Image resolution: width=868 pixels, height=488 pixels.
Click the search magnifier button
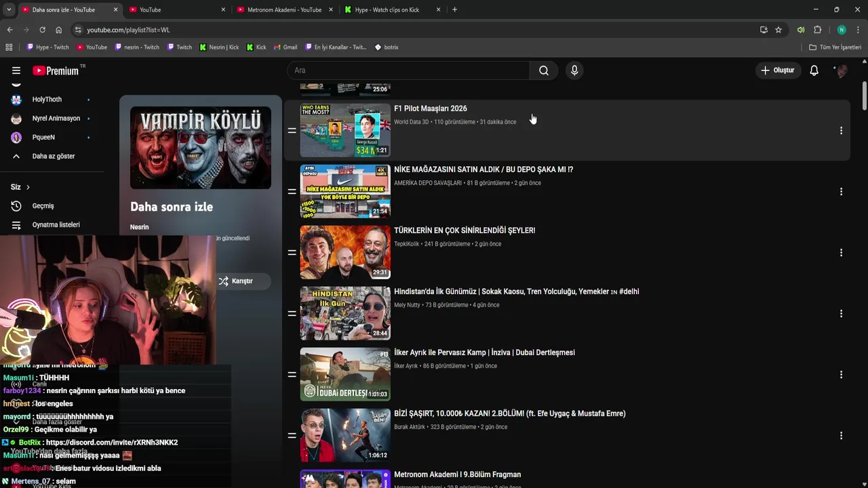click(x=544, y=70)
